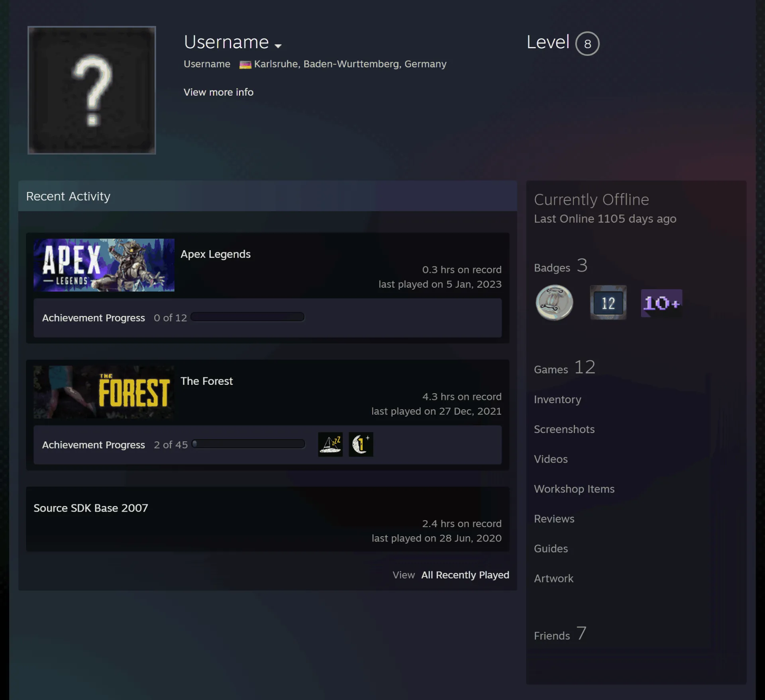
Task: Open The Forest banner image
Action: pyautogui.click(x=104, y=392)
